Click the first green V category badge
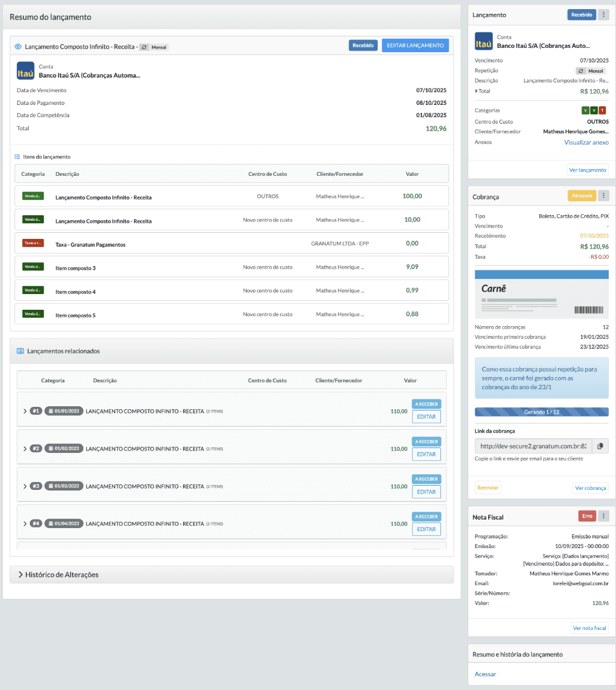Viewport: 616px width, 690px height. point(585,110)
